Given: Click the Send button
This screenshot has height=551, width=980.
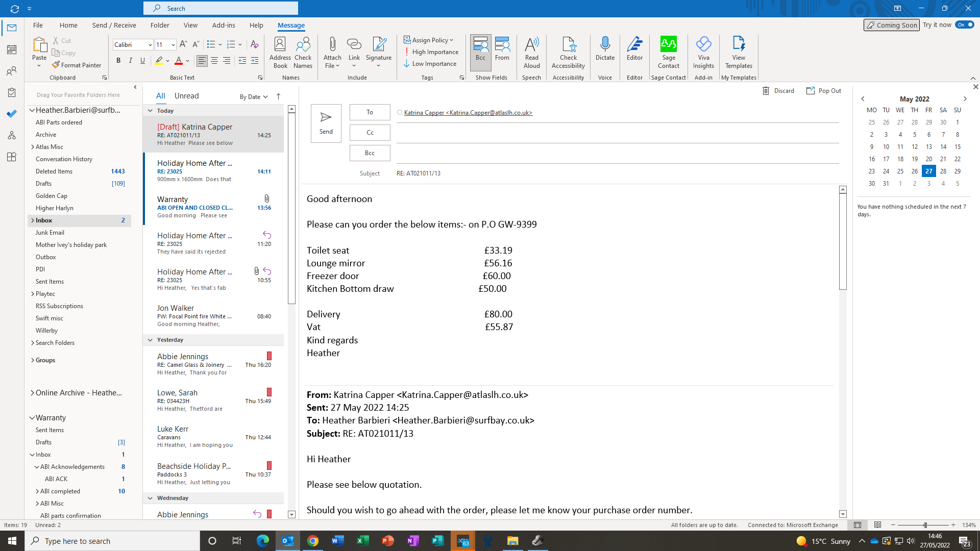Looking at the screenshot, I should click(x=326, y=123).
